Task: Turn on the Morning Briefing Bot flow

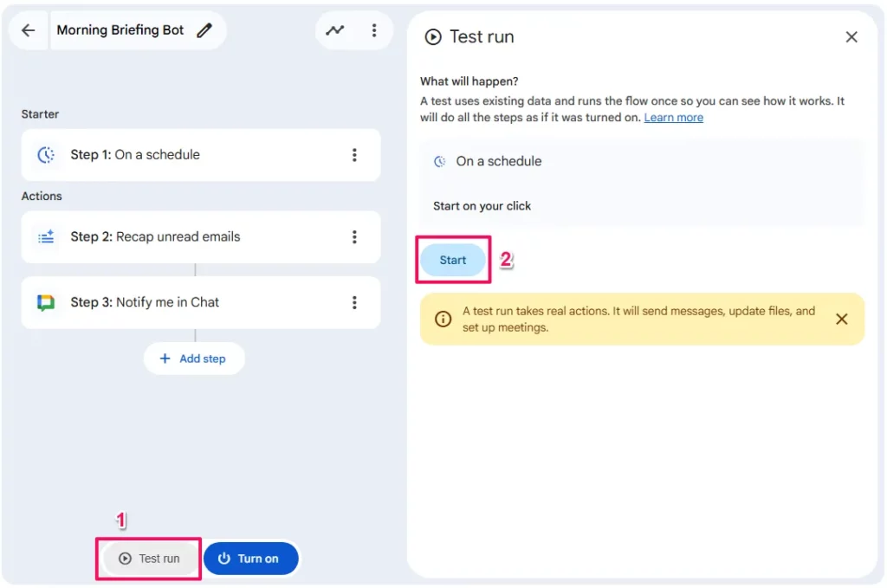Action: coord(251,559)
